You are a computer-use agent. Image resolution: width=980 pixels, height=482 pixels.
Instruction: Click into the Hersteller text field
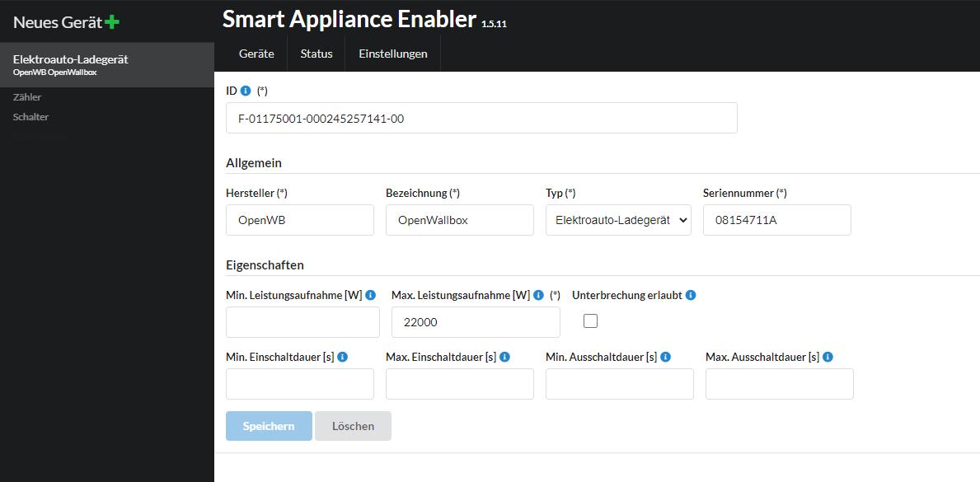pos(299,220)
